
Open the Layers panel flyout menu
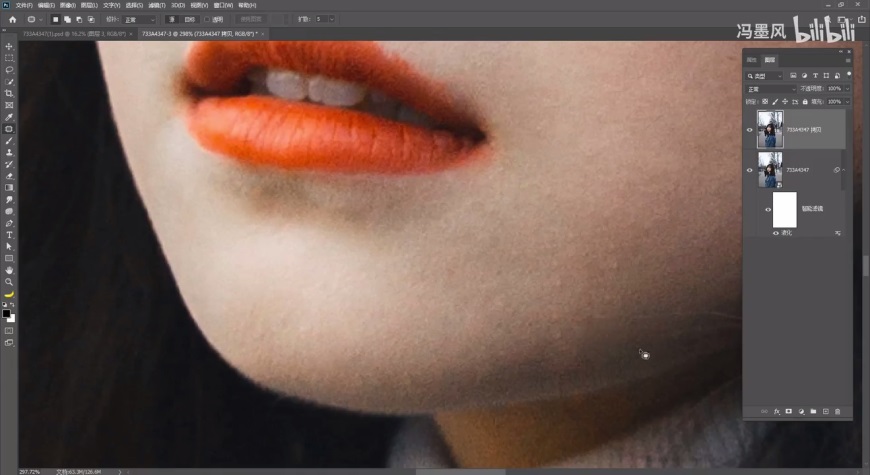click(x=848, y=60)
